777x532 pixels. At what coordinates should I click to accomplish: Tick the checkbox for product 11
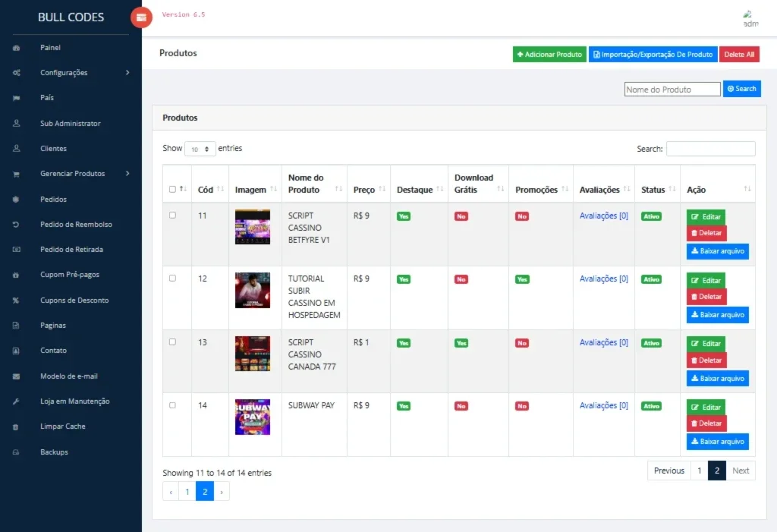coord(172,216)
